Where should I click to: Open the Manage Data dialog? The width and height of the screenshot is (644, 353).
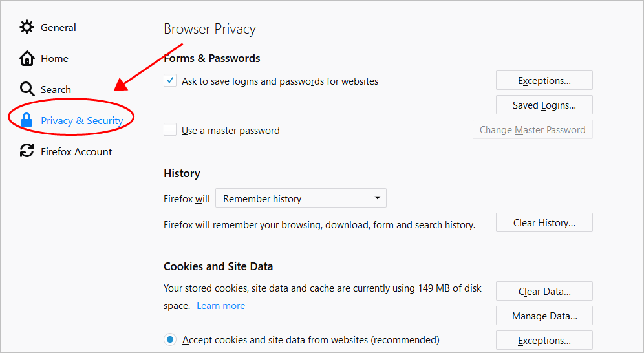click(x=544, y=316)
